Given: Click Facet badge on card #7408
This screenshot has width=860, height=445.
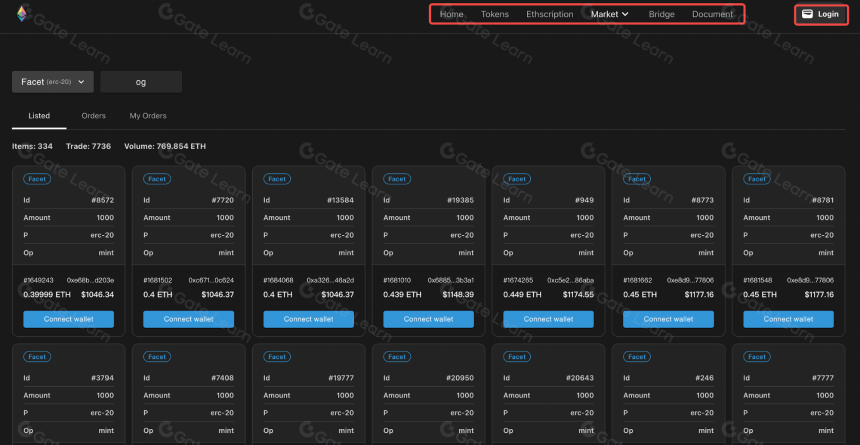Looking at the screenshot, I should (157, 357).
